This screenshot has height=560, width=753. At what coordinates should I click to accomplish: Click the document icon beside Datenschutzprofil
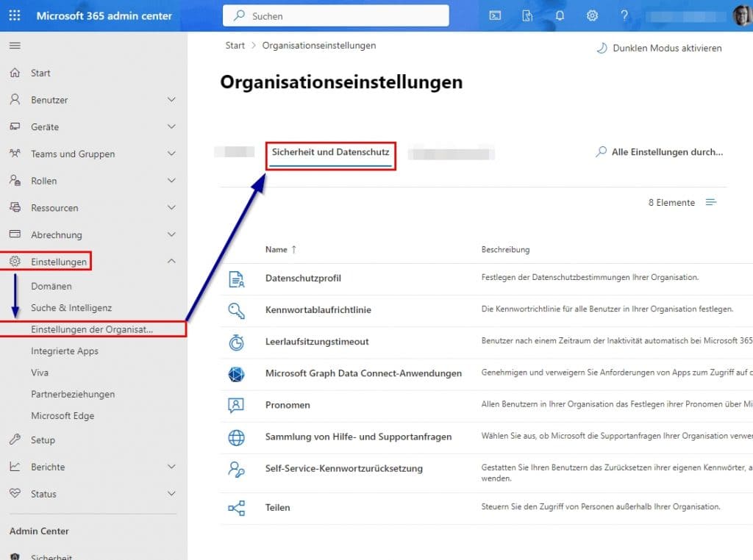click(x=237, y=279)
